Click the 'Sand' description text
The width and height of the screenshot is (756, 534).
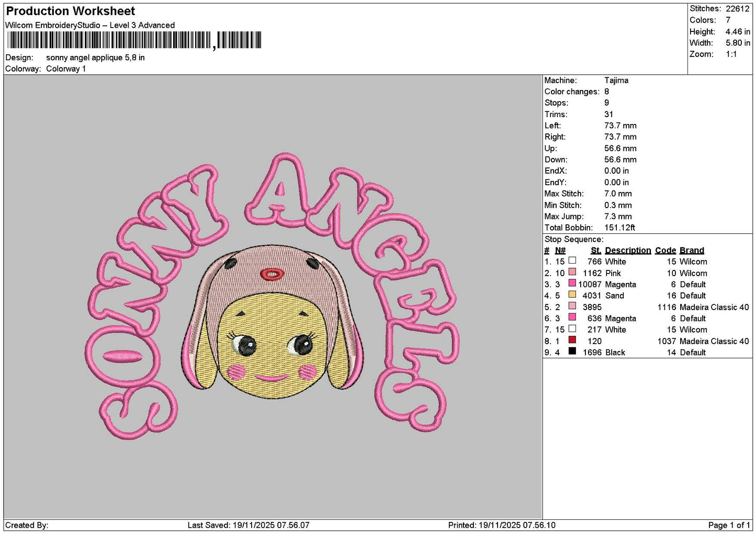pyautogui.click(x=615, y=296)
